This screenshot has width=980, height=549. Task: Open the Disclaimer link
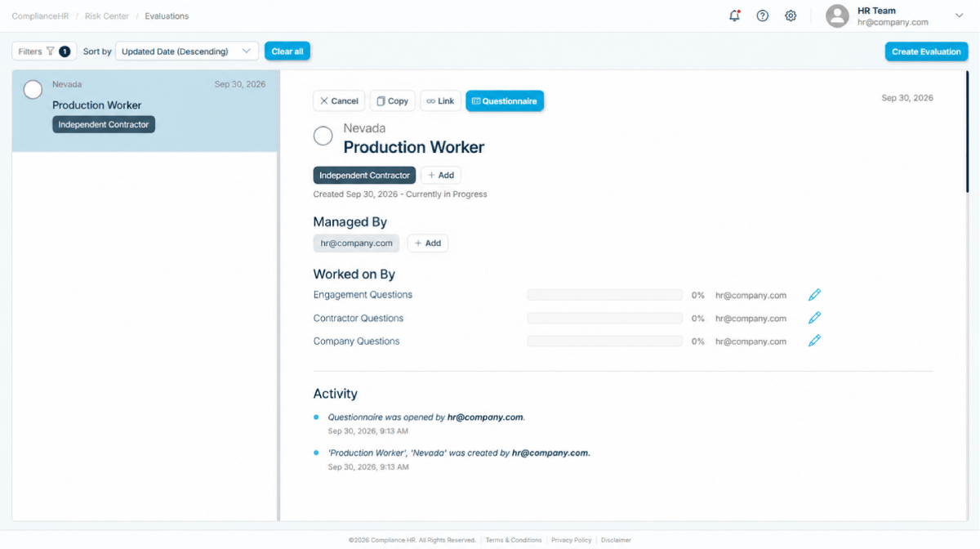[616, 540]
